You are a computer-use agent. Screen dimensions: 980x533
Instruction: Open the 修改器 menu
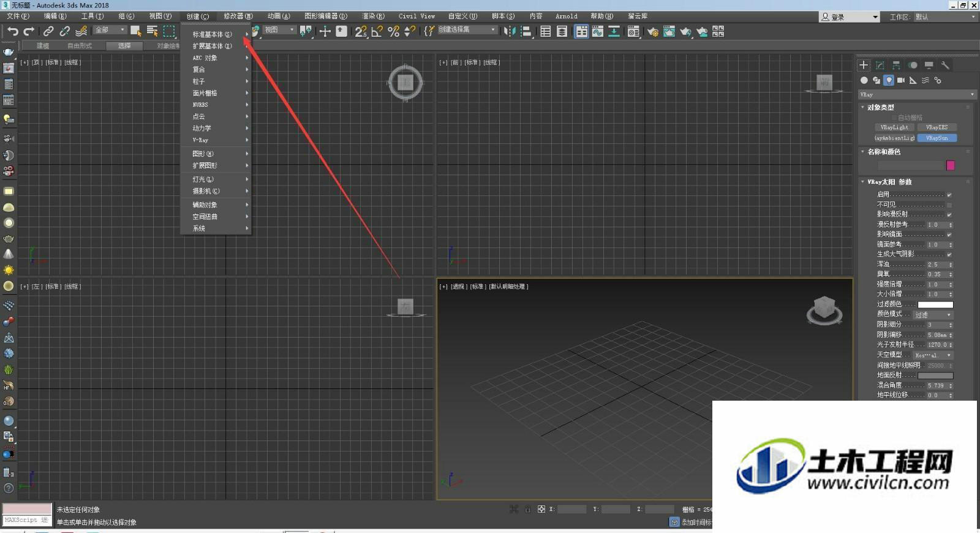click(x=238, y=17)
